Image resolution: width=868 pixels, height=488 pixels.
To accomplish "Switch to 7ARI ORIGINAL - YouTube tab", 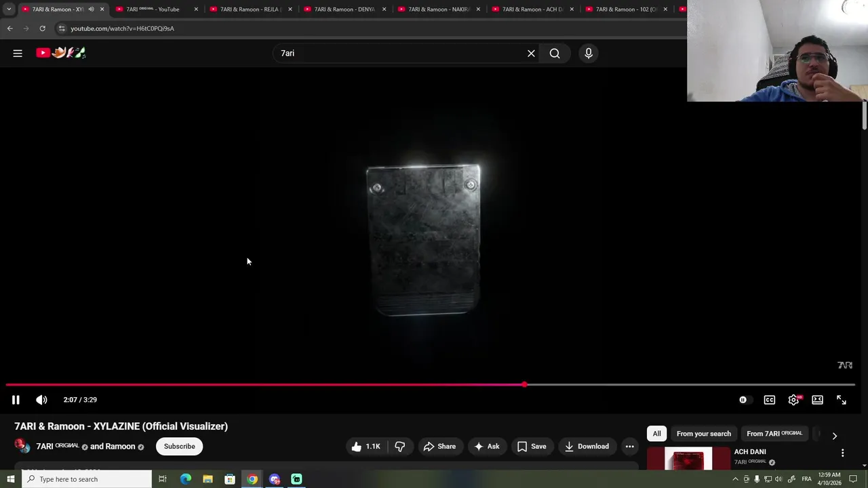I will pos(156,9).
